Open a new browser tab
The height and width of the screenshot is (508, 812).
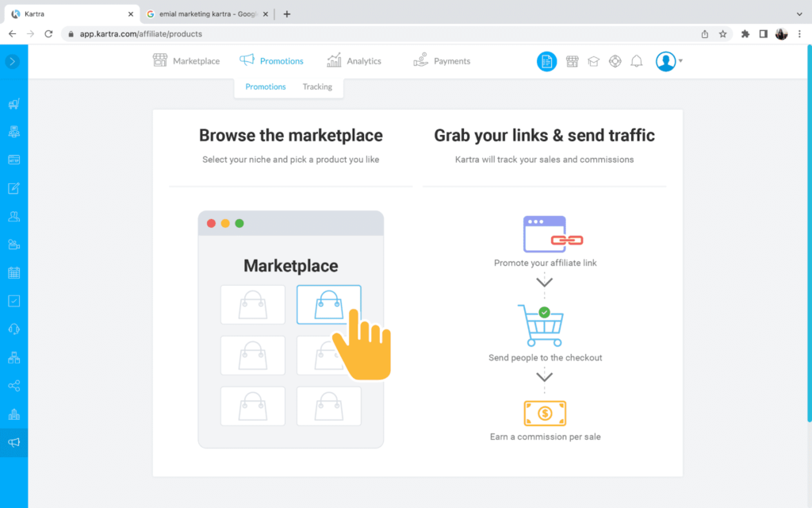(287, 14)
